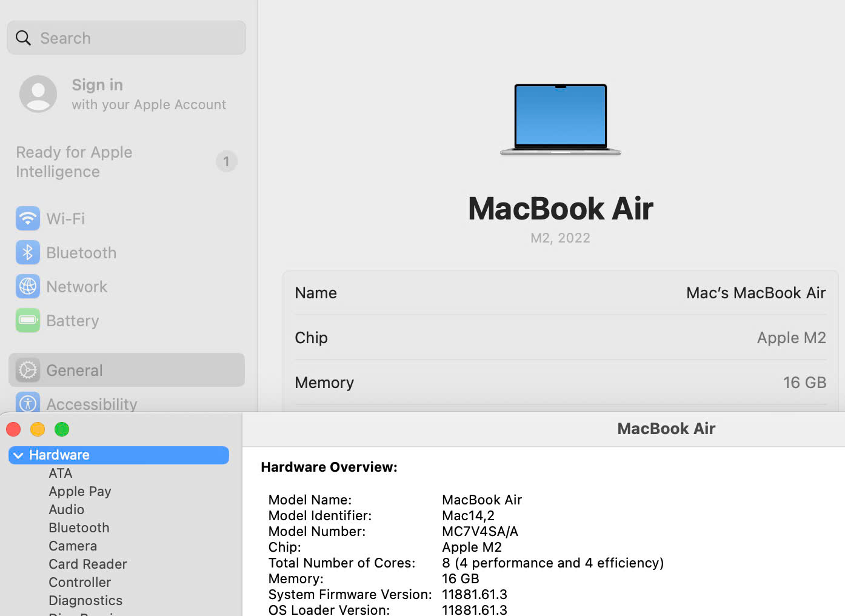This screenshot has width=845, height=616.
Task: Click the Wi-Fi icon in the sidebar
Action: pos(28,218)
